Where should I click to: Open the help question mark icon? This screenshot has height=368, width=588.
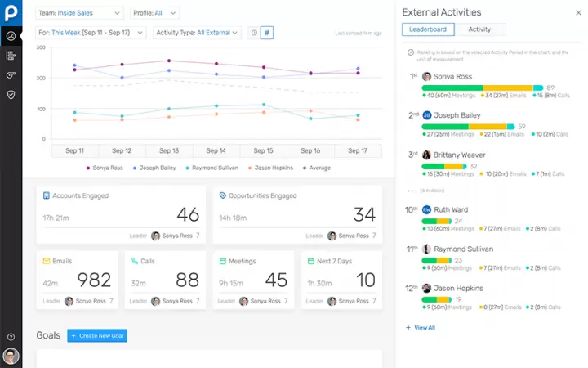[x=11, y=337]
